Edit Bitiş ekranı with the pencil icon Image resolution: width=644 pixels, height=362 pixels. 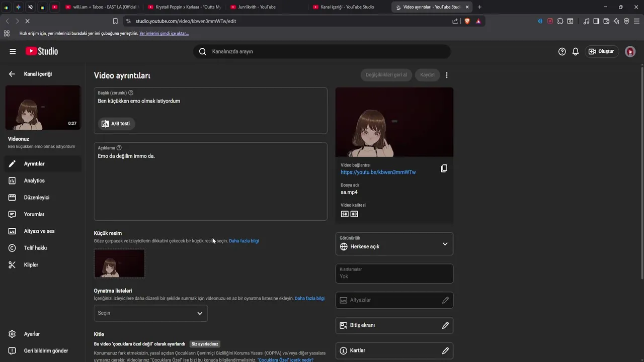coord(445,325)
